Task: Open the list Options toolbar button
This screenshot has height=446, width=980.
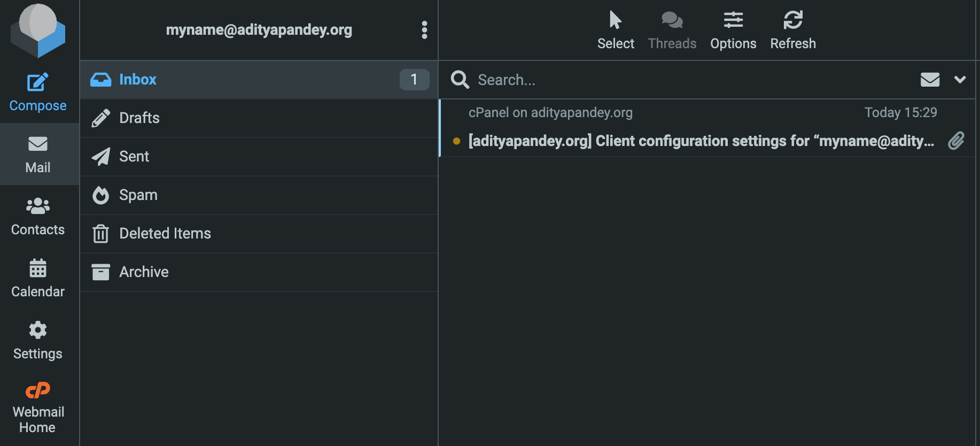Action: (x=733, y=30)
